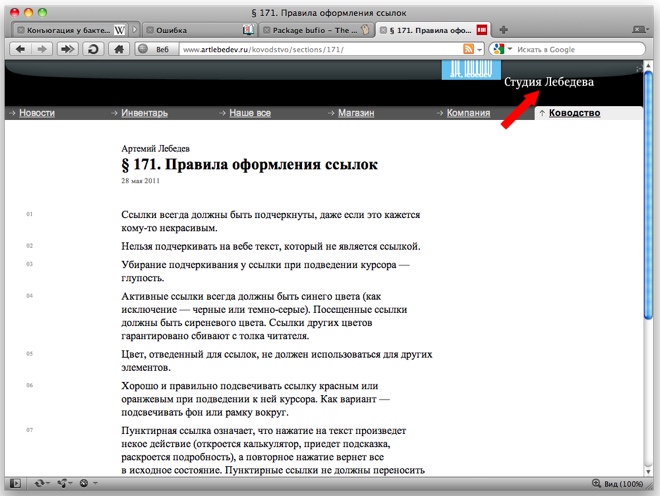Click paragraph number '07'

pyautogui.click(x=29, y=430)
